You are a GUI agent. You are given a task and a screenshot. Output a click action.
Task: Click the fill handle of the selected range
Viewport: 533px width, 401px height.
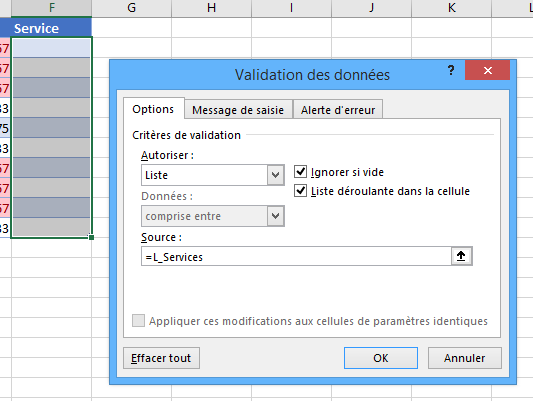tap(91, 237)
